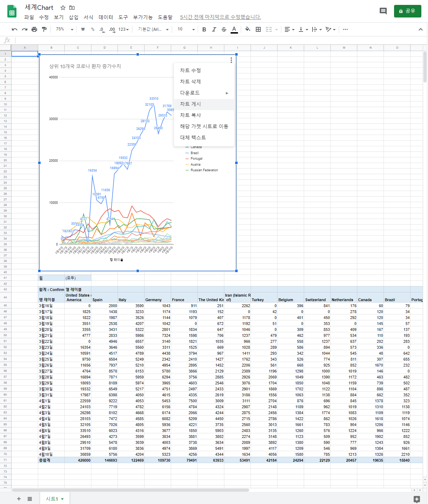This screenshot has height=504, width=428.
Task: Open the cell borders icon
Action: point(258,29)
